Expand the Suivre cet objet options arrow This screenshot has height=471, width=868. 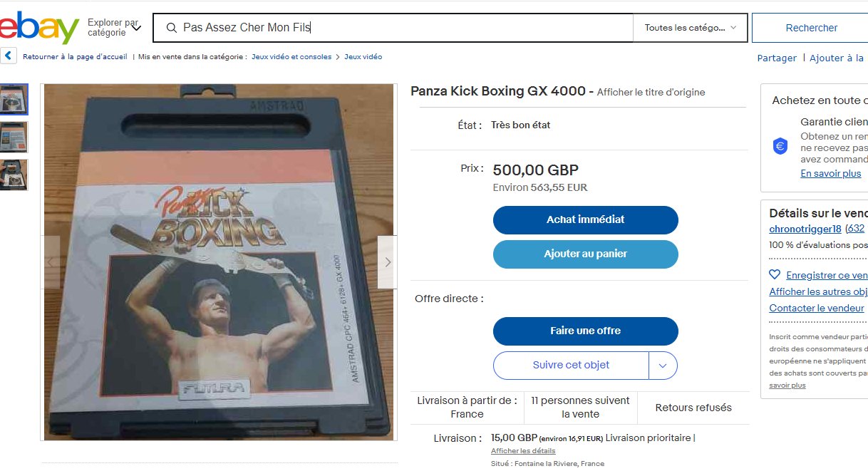[663, 366]
